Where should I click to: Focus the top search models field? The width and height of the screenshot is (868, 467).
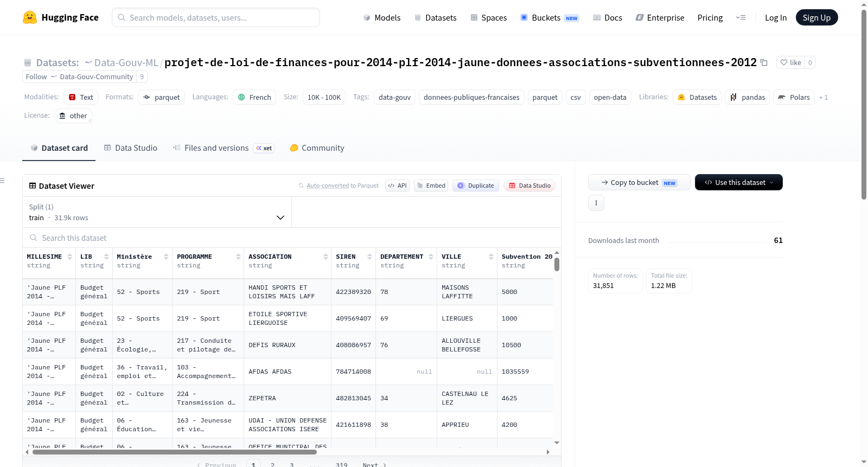(x=216, y=17)
